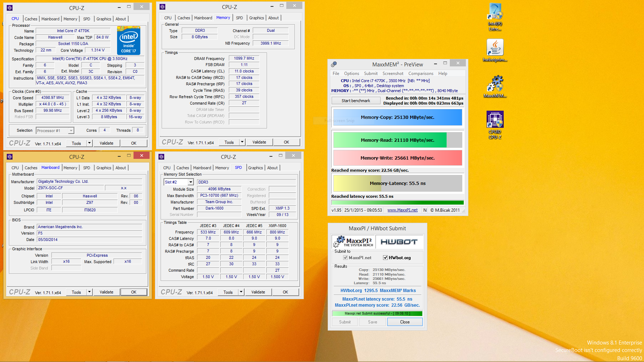Screen dimensions: 644x362
Task: Open MaxxMEM Comparisons menu
Action: tap(421, 74)
